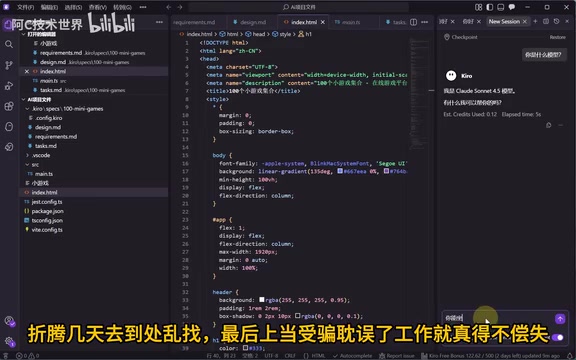Open the Accounts menu icon
The height and width of the screenshot is (360, 576).
pos(10,321)
